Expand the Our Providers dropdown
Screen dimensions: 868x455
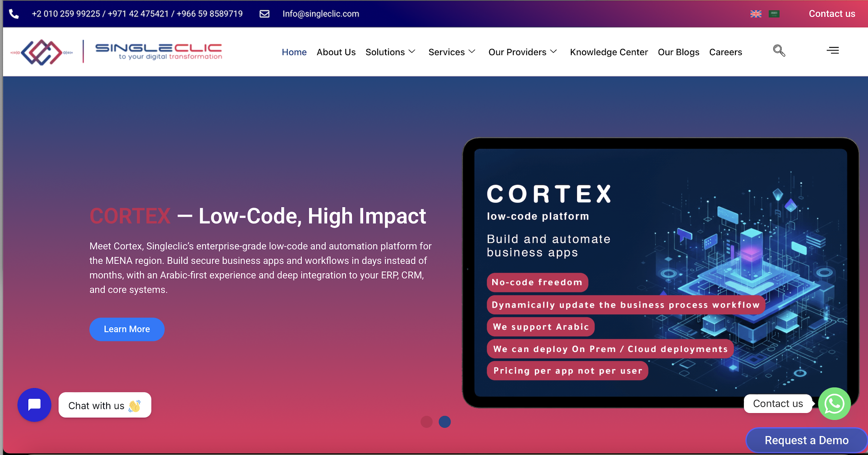tap(523, 52)
